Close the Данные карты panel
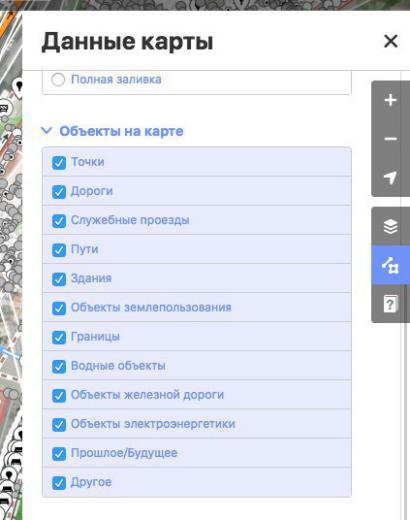The image size is (410, 520). tap(391, 41)
